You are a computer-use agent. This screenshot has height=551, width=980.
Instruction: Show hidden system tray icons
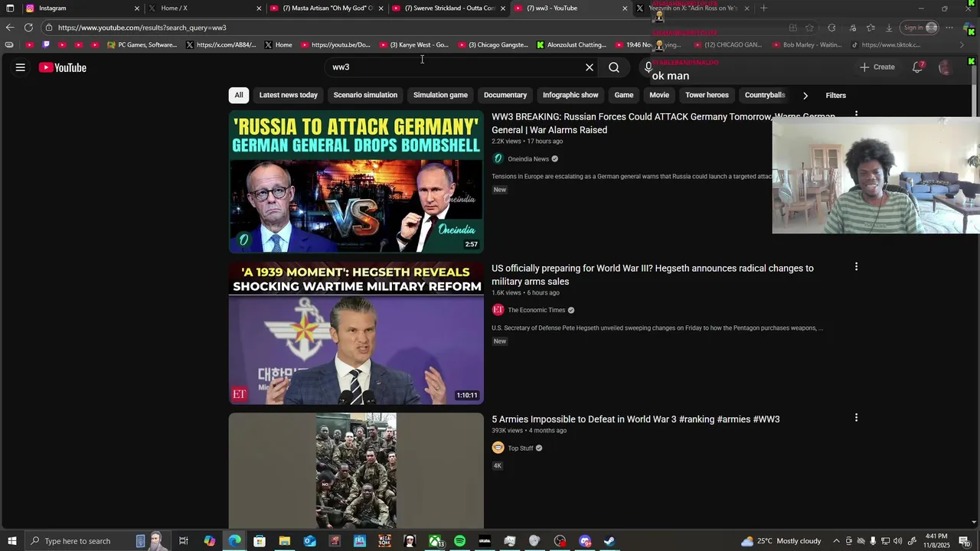tap(836, 541)
